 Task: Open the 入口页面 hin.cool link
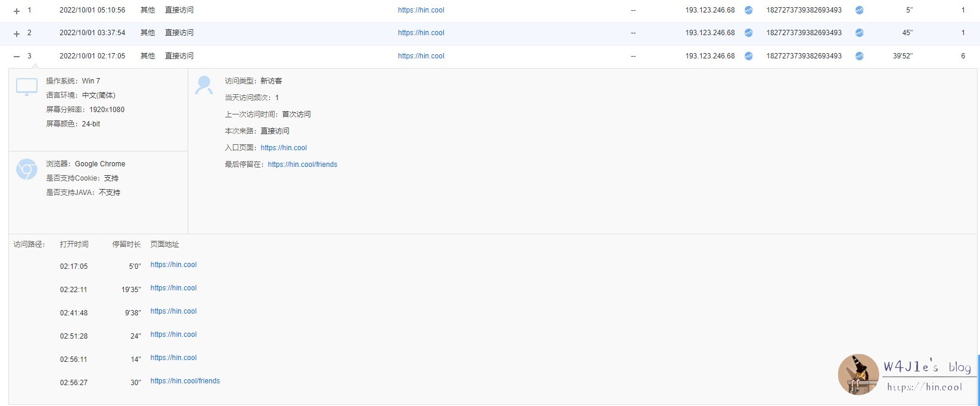pos(284,148)
